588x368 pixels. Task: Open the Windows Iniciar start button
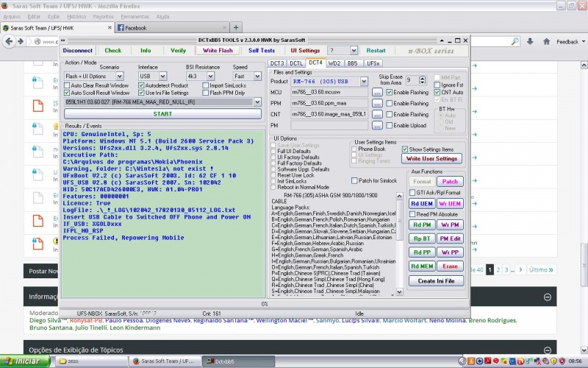pos(24,361)
